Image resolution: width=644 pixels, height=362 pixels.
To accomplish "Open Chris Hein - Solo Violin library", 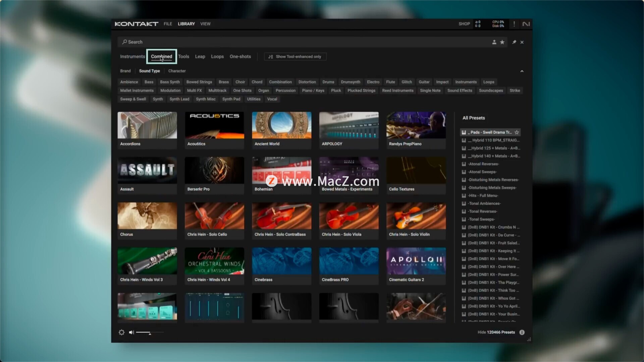I will point(416,221).
